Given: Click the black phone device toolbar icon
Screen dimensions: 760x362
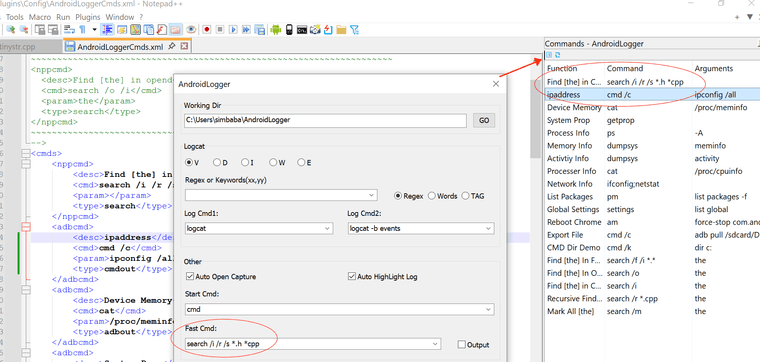Looking at the screenshot, I should [289, 30].
